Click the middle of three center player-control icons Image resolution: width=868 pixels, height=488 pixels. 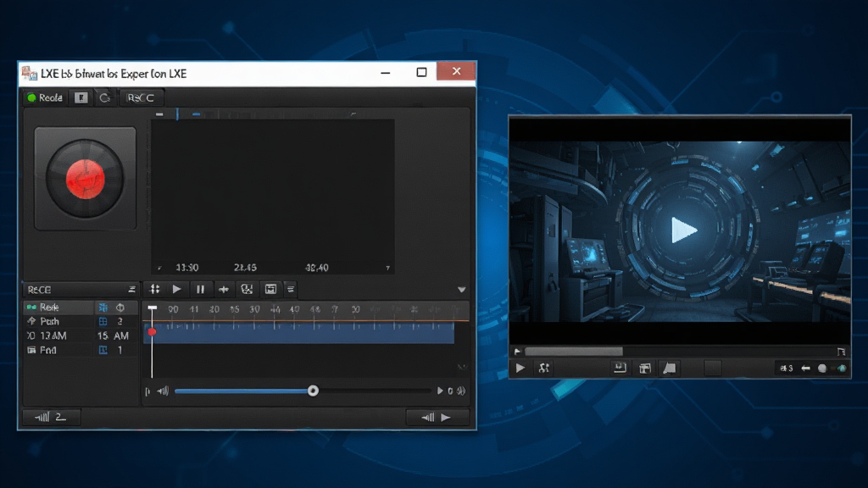point(645,368)
